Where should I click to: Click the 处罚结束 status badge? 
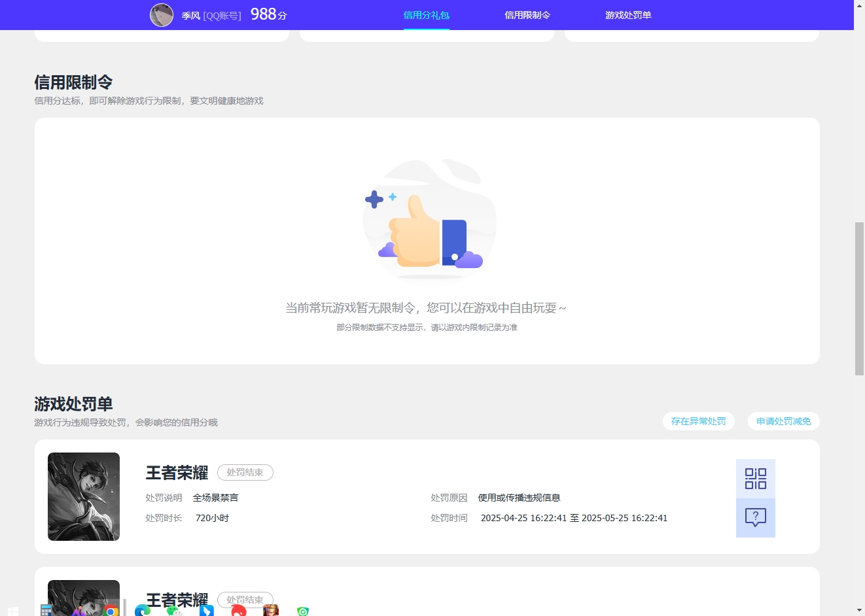245,472
